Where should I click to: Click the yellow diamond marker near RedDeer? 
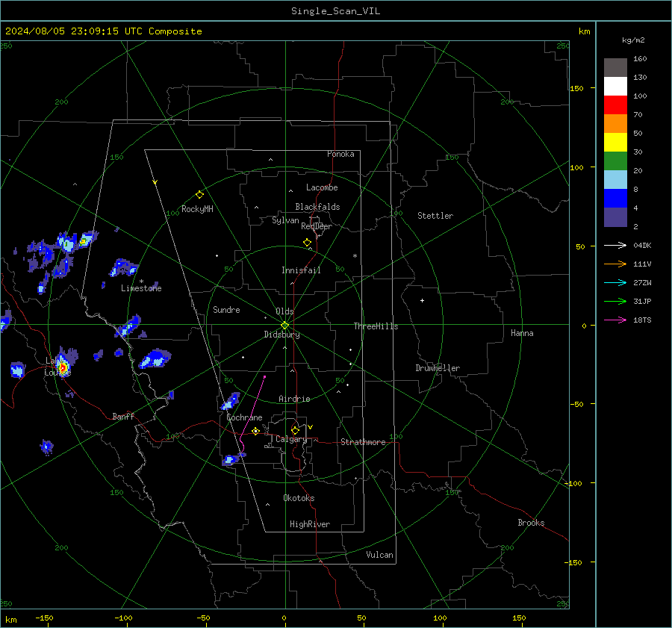[x=307, y=243]
